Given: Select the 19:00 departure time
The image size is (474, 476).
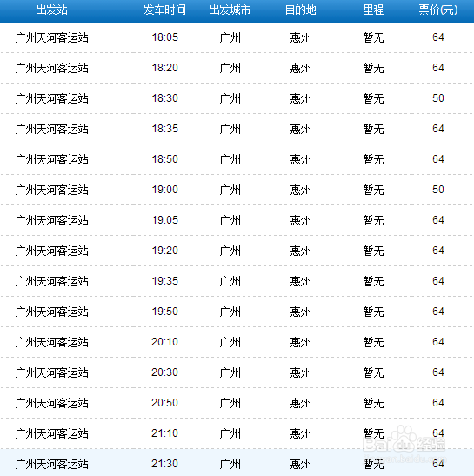Looking at the screenshot, I should click(x=164, y=190).
